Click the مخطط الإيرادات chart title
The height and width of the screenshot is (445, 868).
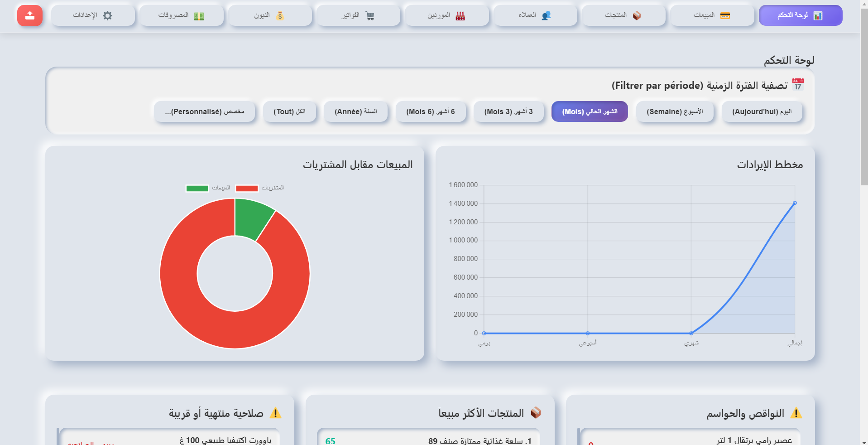770,164
